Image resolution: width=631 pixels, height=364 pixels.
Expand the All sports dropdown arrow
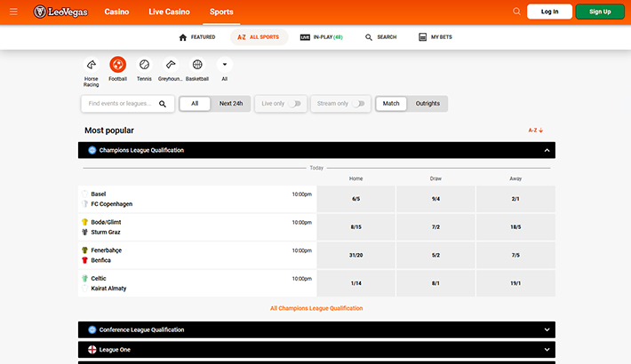pyautogui.click(x=224, y=65)
